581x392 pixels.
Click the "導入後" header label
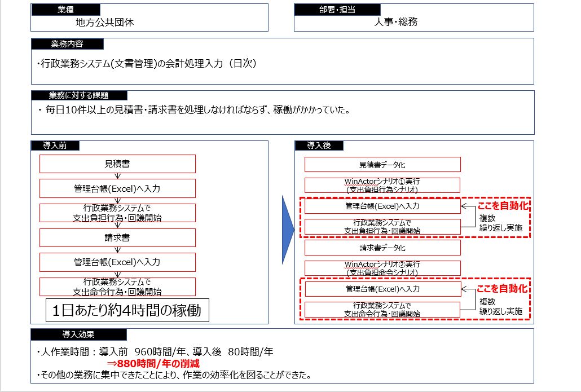[319, 146]
